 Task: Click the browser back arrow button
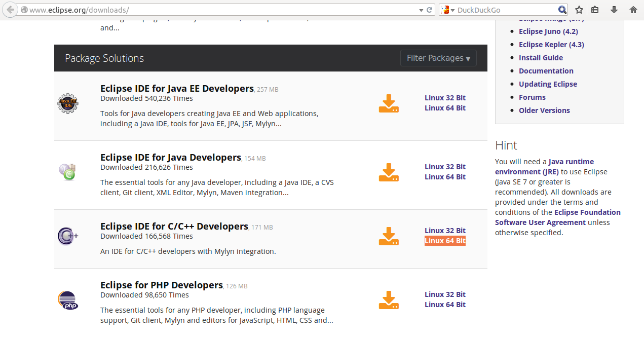click(x=10, y=10)
